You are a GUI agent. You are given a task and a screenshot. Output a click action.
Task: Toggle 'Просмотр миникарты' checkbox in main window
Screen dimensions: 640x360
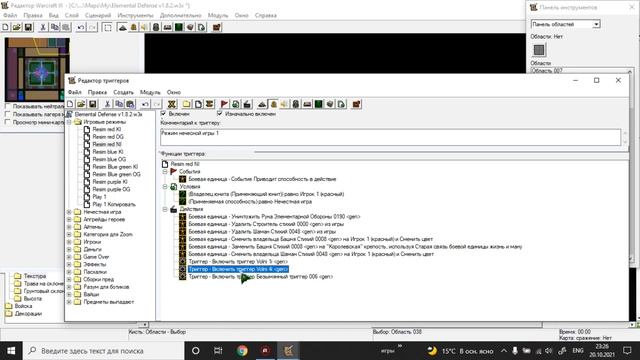[x=7, y=122]
